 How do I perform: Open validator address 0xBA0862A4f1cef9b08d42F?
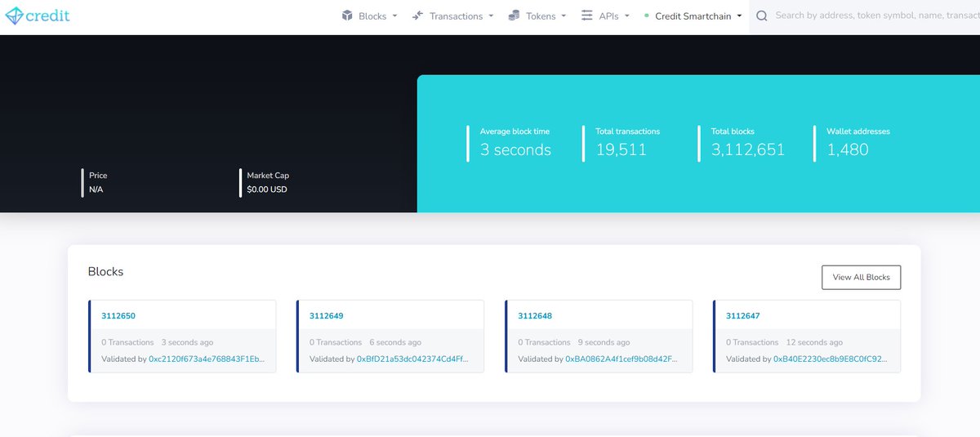point(621,359)
